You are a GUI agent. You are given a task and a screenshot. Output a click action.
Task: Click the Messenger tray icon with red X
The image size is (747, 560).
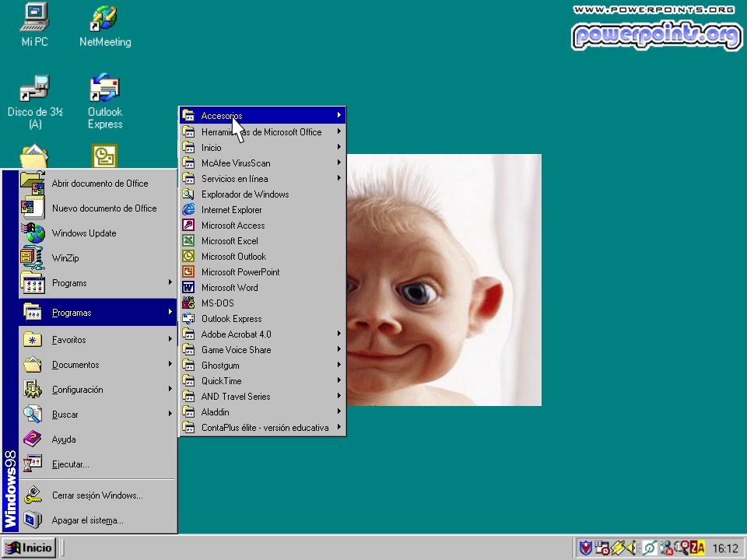click(667, 548)
